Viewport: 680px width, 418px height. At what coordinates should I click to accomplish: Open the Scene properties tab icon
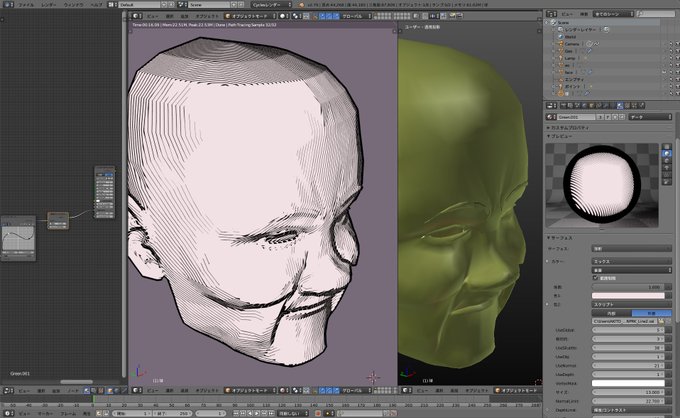(578, 105)
